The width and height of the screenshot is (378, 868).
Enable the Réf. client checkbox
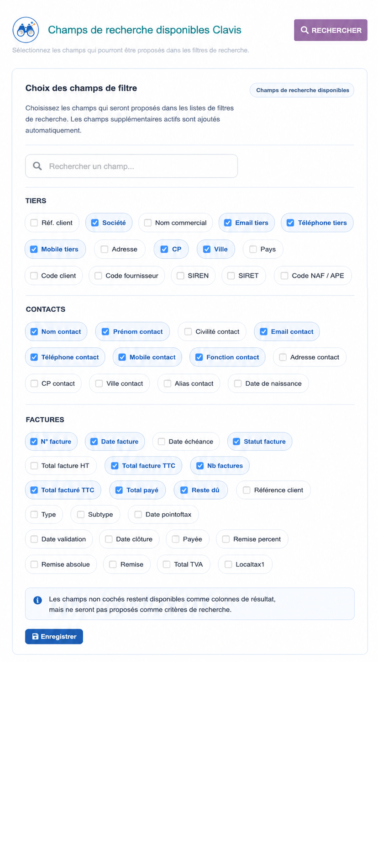[34, 223]
